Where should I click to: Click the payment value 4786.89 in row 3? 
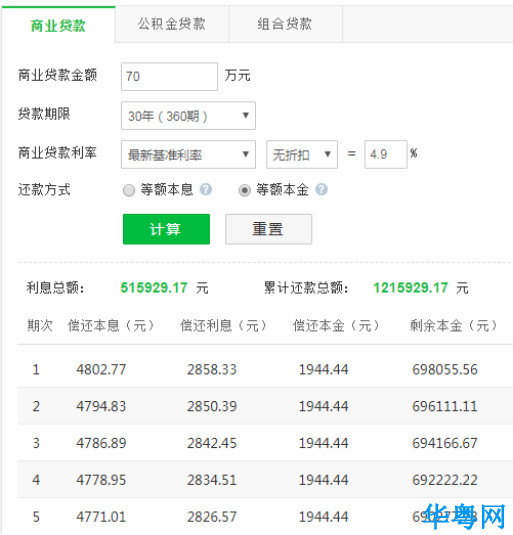[x=101, y=443]
